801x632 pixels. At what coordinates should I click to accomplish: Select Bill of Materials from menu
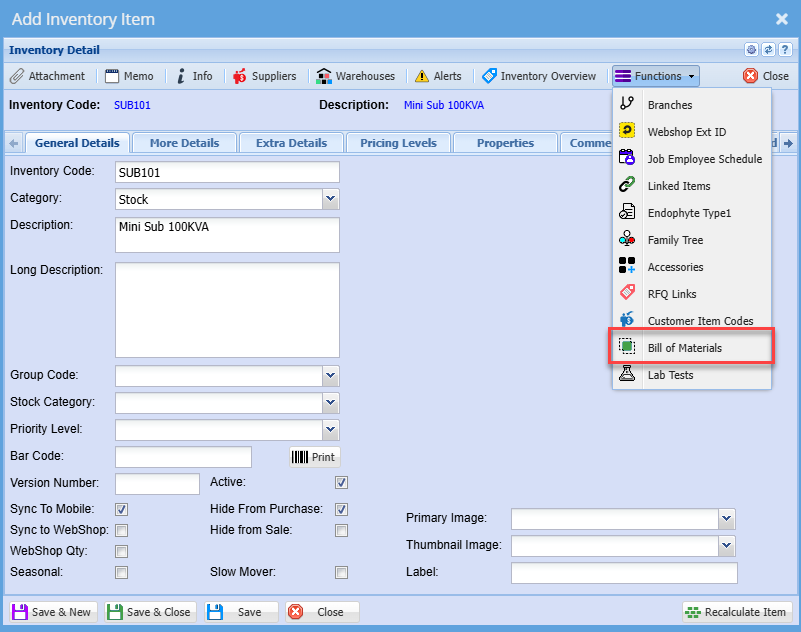pyautogui.click(x=684, y=348)
